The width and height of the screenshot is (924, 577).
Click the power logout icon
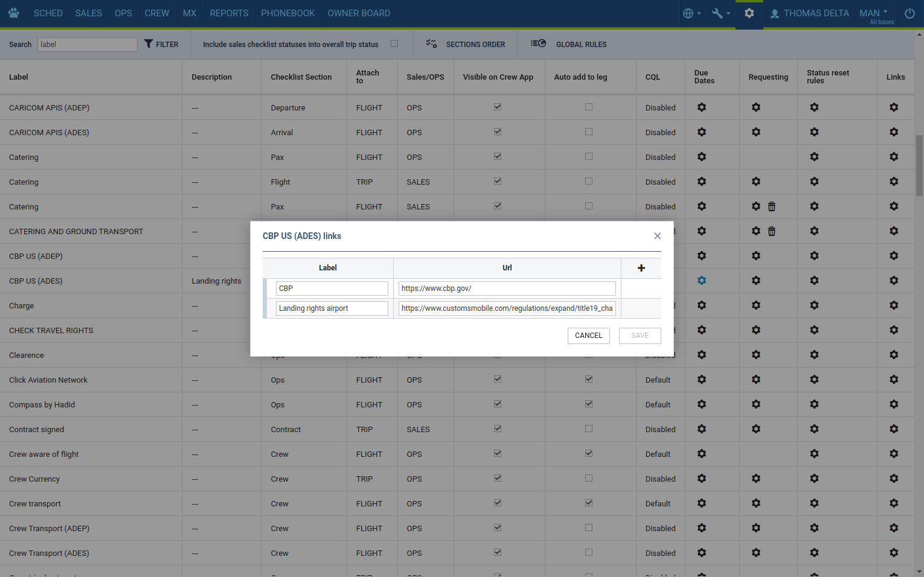[910, 13]
